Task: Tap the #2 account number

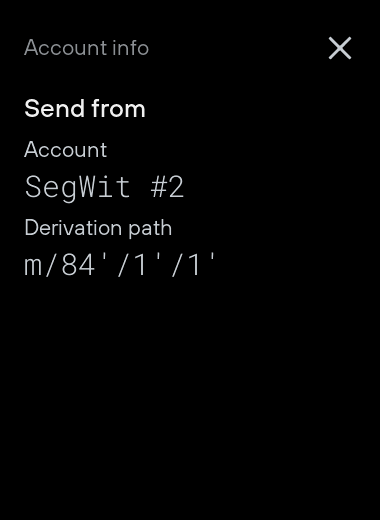Action: 167,187
